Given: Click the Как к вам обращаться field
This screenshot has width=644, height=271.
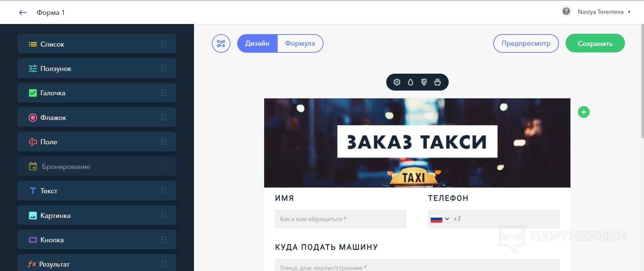Looking at the screenshot, I should point(341,219).
